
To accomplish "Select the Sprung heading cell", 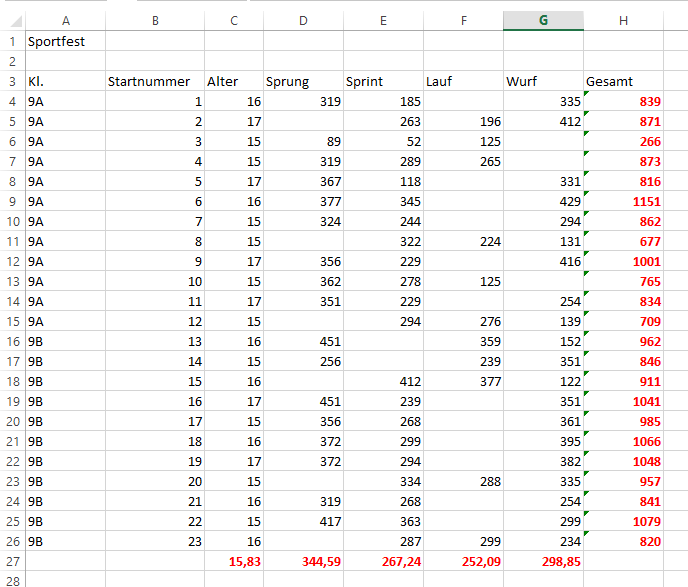I will tap(303, 82).
